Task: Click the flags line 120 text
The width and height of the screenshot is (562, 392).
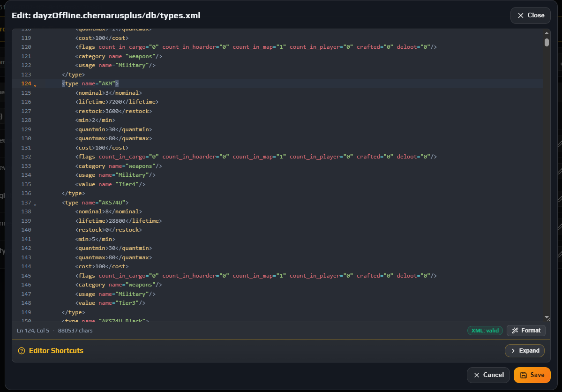Action: pyautogui.click(x=256, y=46)
